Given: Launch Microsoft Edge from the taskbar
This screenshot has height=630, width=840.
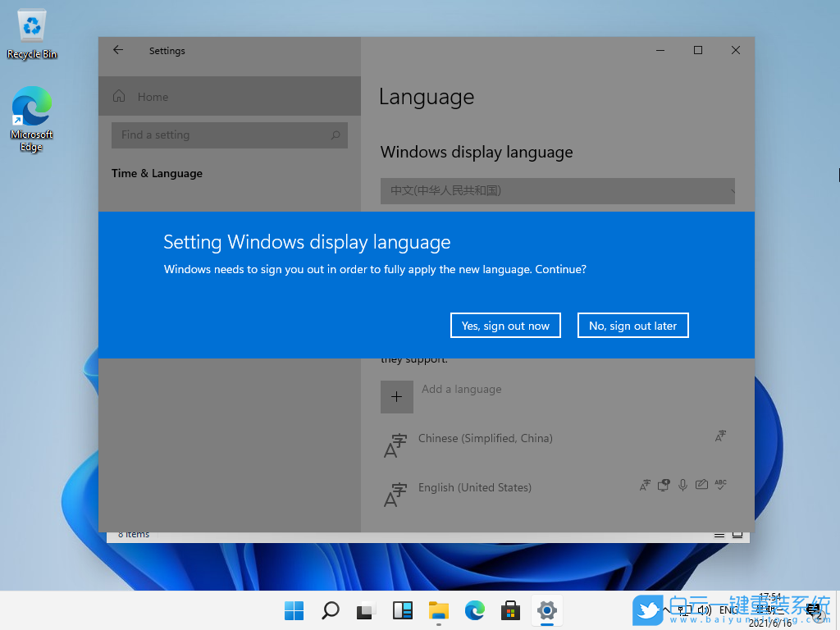Looking at the screenshot, I should click(474, 610).
